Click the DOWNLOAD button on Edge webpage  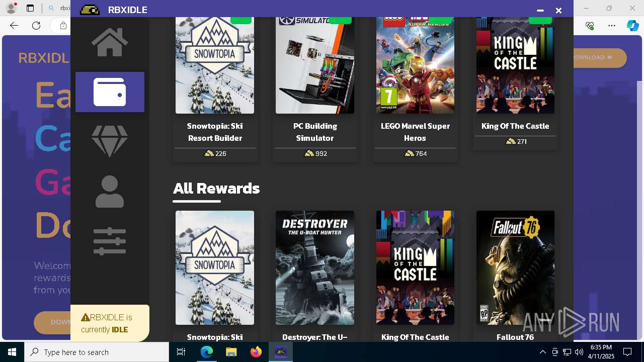[600, 58]
